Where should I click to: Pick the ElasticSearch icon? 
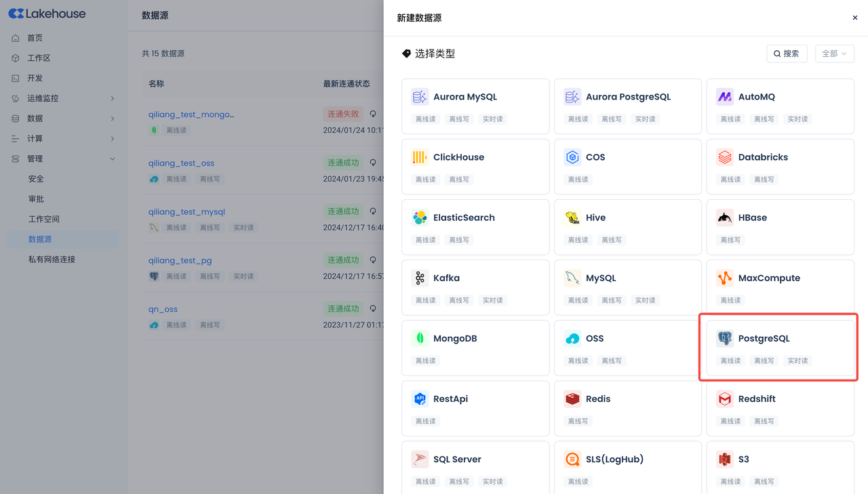click(x=420, y=218)
